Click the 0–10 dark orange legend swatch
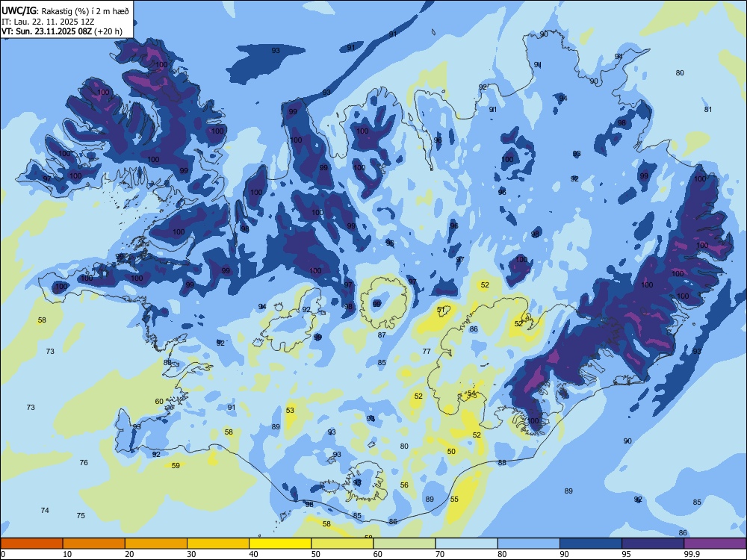The width and height of the screenshot is (747, 560). [x=31, y=544]
